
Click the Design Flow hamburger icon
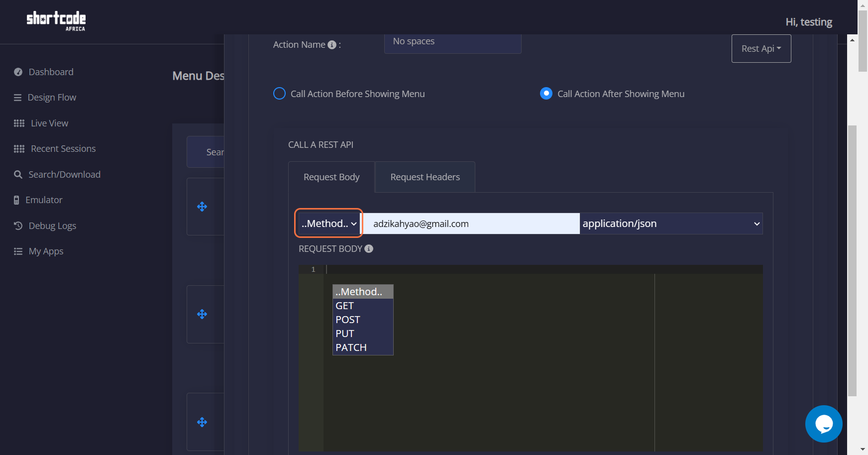pyautogui.click(x=17, y=98)
